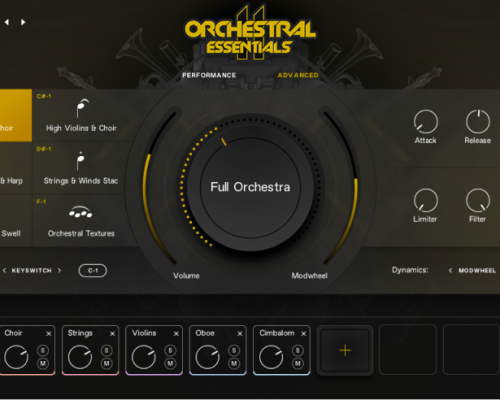
Task: Add a new layer with plus button
Action: click(345, 350)
